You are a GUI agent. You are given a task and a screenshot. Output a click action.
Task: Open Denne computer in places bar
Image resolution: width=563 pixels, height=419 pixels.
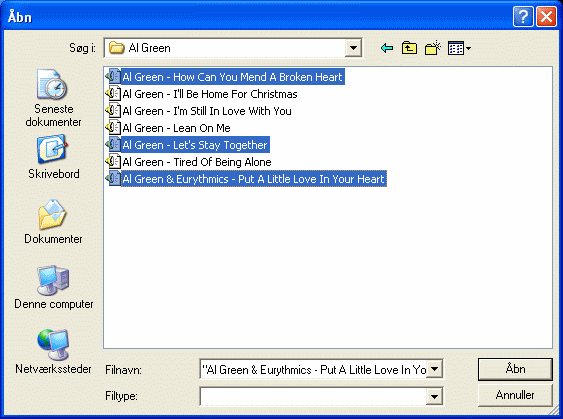point(53,287)
